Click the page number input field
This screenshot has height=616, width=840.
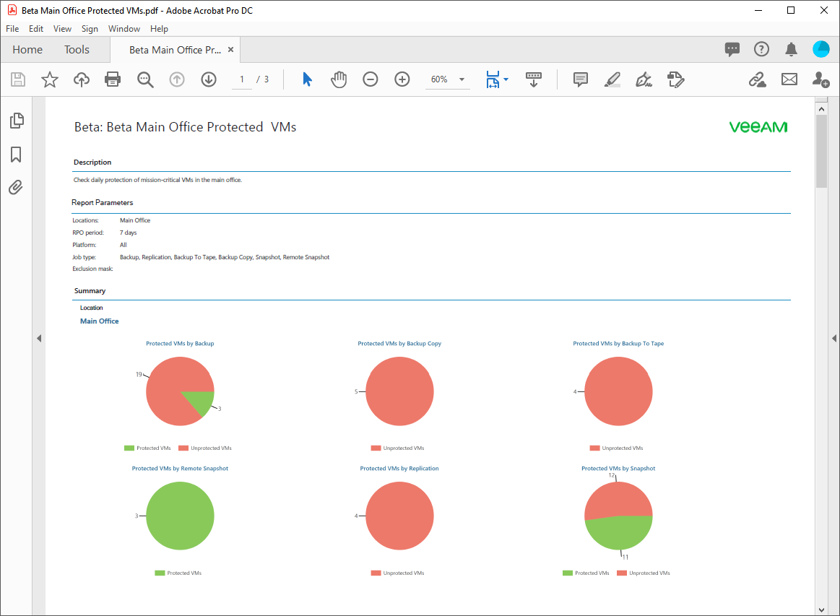(242, 80)
